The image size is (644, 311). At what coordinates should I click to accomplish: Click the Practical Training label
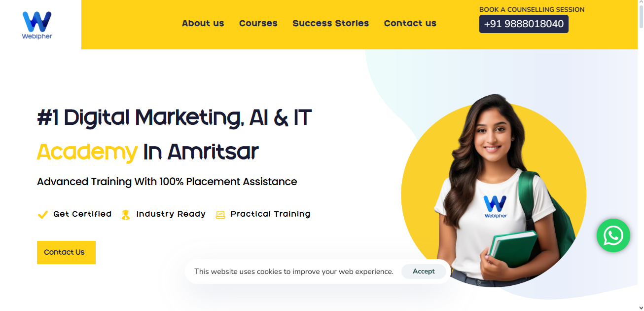pos(270,214)
